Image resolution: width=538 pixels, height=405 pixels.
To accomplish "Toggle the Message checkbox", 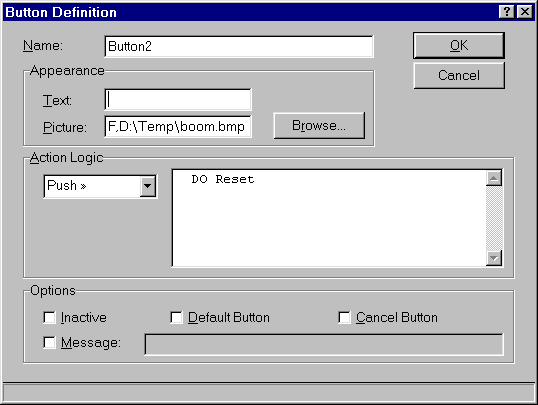I will click(49, 343).
